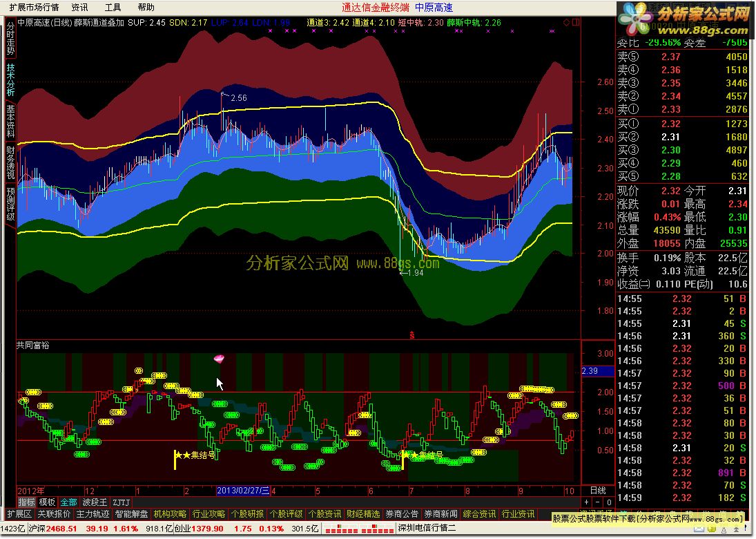Viewport: 756px width, 539px height.
Task: Open the 关联报价 bottom tab
Action: pos(54,514)
